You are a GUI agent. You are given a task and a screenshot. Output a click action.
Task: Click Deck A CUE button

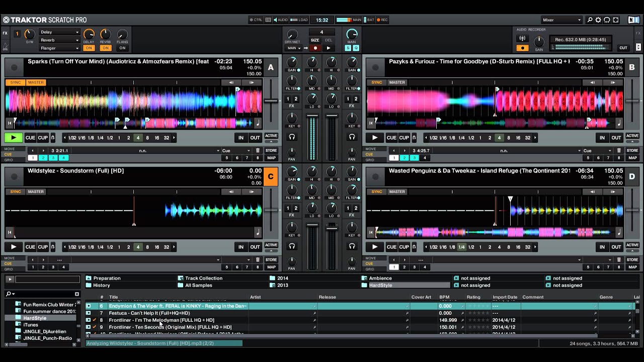(30, 138)
